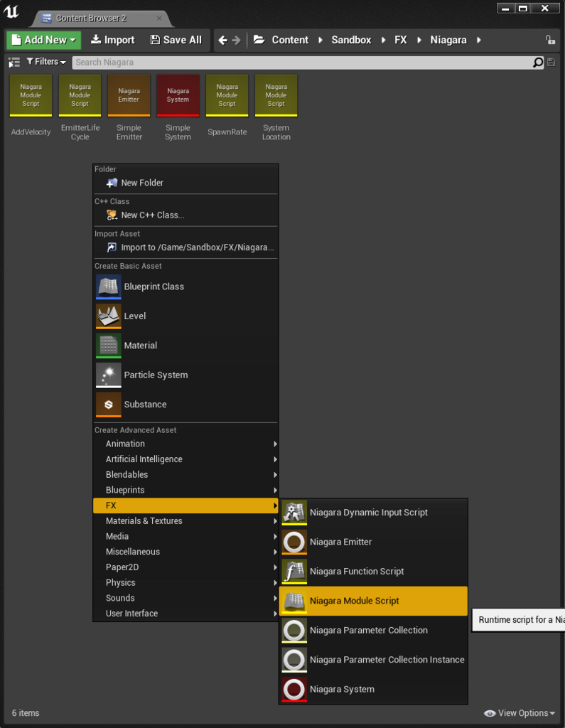Open the View Options dropdown

pos(520,713)
